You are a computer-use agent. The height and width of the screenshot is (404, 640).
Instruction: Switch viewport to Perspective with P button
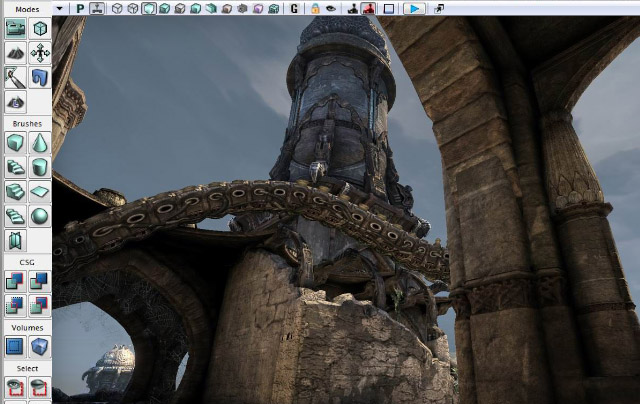click(80, 8)
